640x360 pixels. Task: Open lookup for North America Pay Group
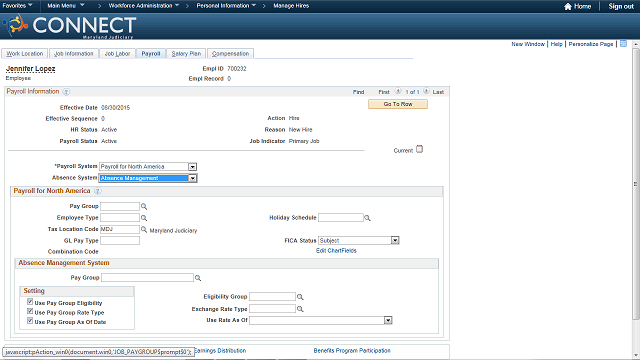(144, 207)
